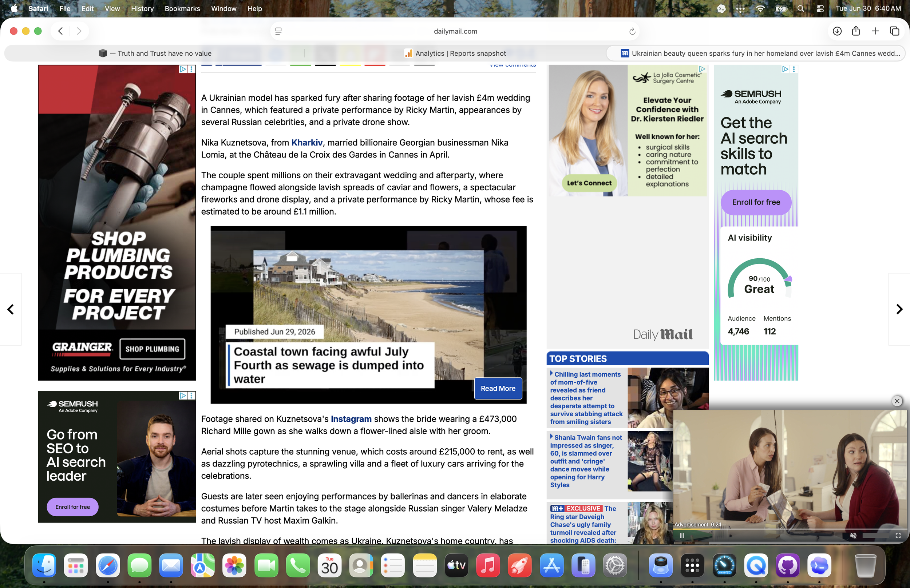The height and width of the screenshot is (588, 910).
Task: Click Enroll for free on the AI search skills ad
Action: 756,202
